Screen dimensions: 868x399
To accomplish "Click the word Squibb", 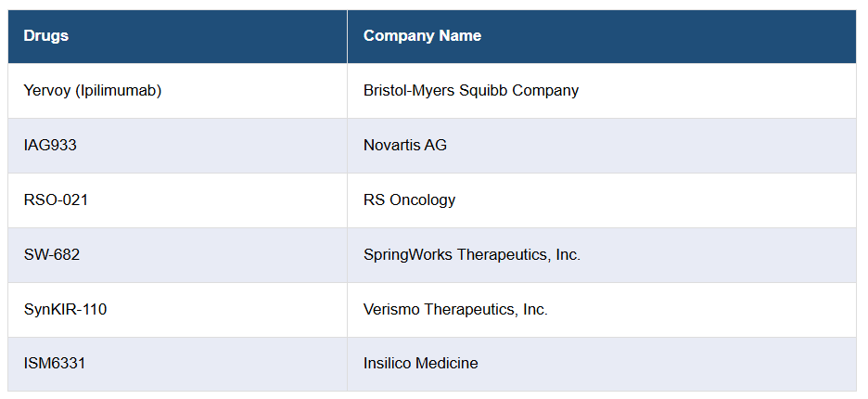I will pos(484,91).
